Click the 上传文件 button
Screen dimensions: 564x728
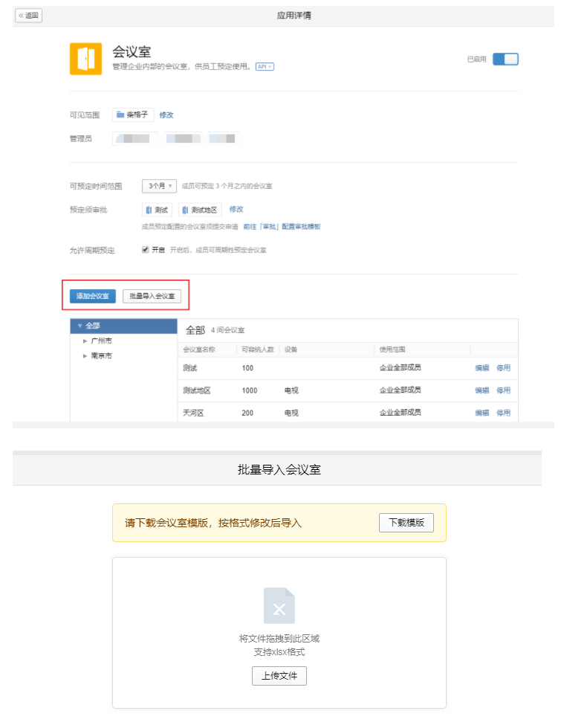(x=279, y=676)
